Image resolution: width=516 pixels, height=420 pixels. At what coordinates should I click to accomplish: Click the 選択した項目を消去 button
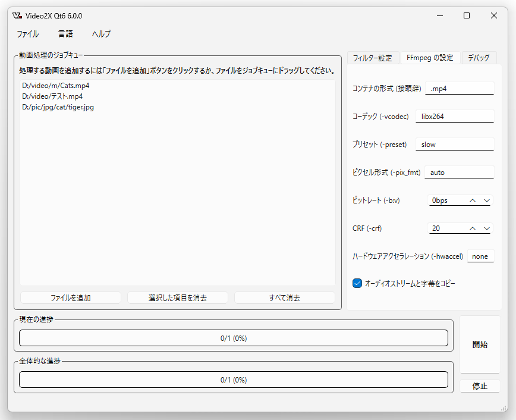click(177, 298)
